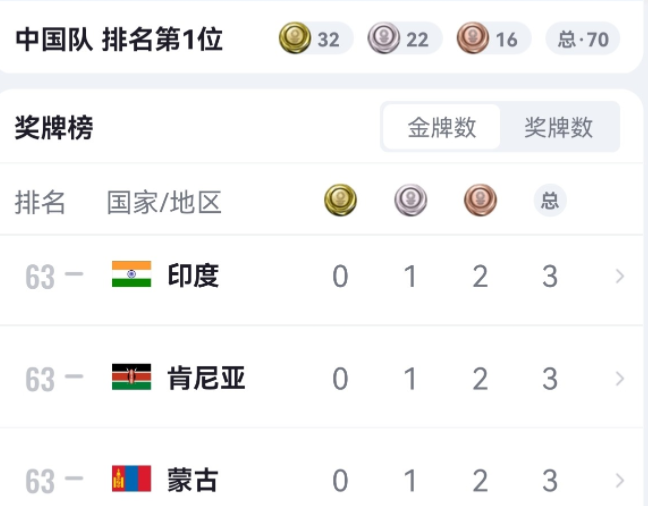Switch to the 金牌数 tab
648x506 pixels.
(441, 127)
